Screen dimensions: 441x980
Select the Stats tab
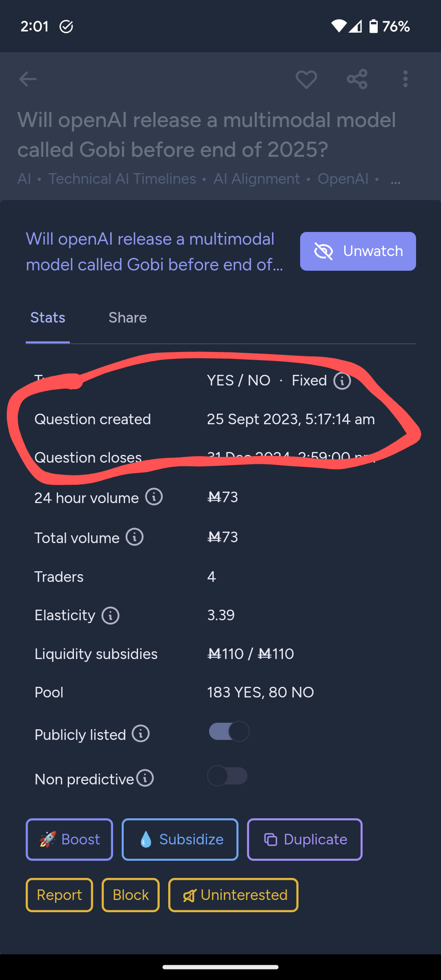(48, 318)
